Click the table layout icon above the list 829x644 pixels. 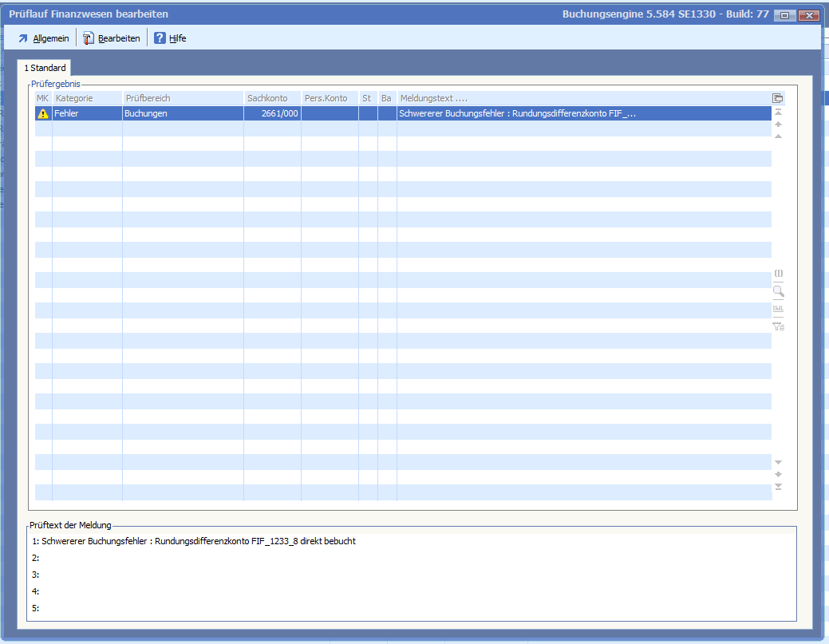coord(778,98)
